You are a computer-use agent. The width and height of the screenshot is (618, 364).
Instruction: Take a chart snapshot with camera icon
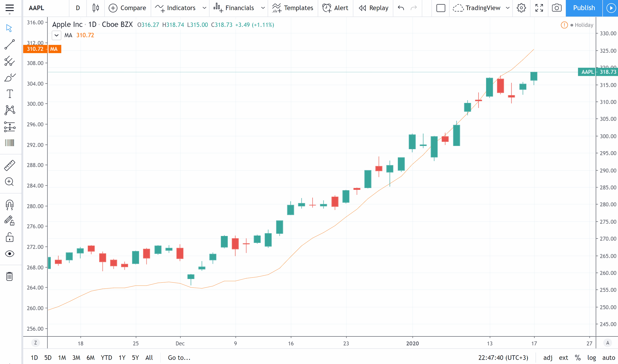pos(557,8)
